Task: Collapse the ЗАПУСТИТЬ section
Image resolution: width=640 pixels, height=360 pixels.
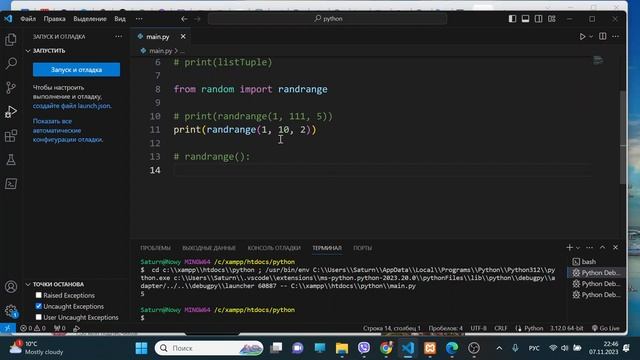Action: click(49, 51)
